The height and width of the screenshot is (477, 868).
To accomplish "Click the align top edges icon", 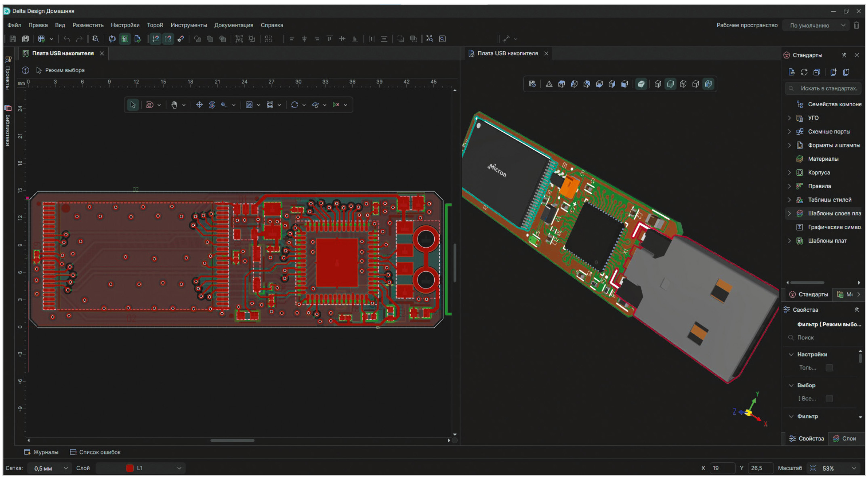I will (x=330, y=39).
